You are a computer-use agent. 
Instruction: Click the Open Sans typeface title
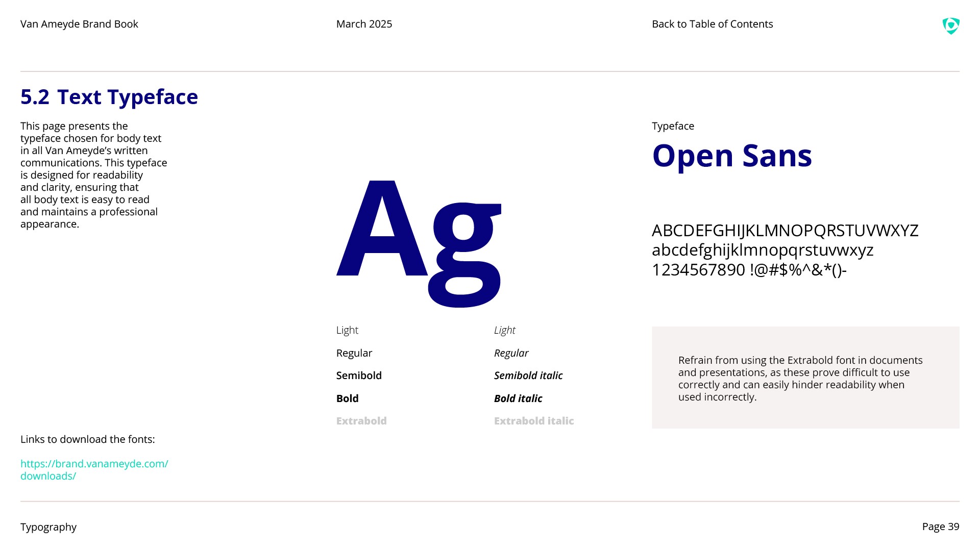[x=732, y=156]
